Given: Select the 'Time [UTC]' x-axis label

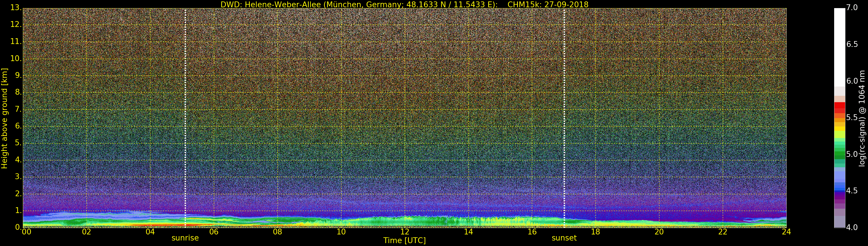Looking at the screenshot, I should (x=404, y=241).
